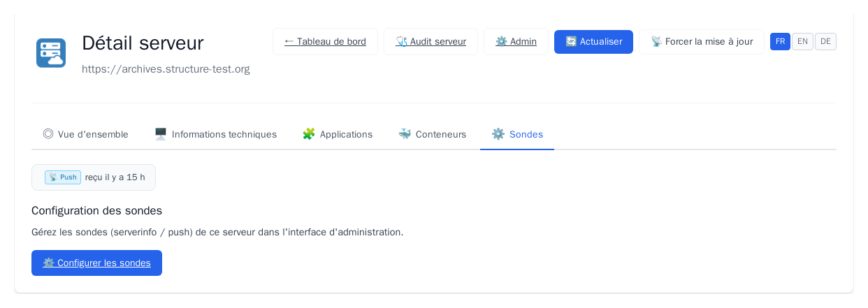Image resolution: width=868 pixels, height=308 pixels.
Task: Switch to the Conteneurs tab
Action: [432, 134]
